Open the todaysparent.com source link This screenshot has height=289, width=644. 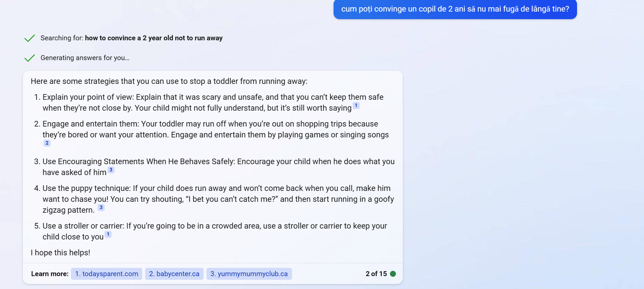tap(107, 274)
